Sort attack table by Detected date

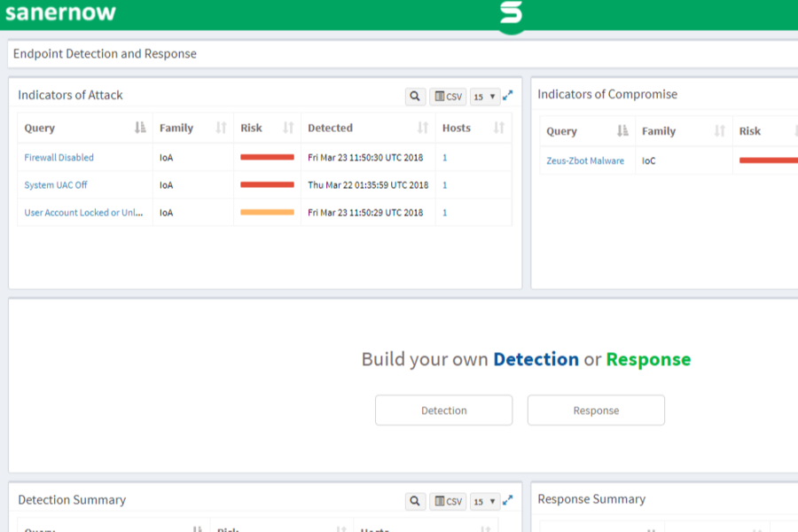click(x=422, y=128)
